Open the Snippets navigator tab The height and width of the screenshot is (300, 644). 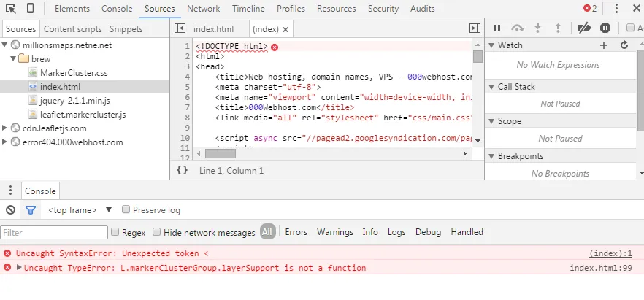coord(126,29)
